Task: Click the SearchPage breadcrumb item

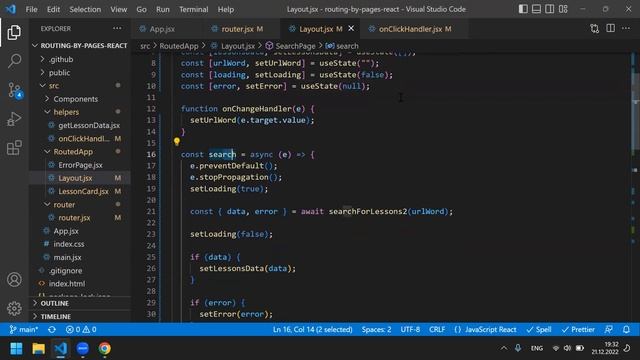Action: pos(291,46)
